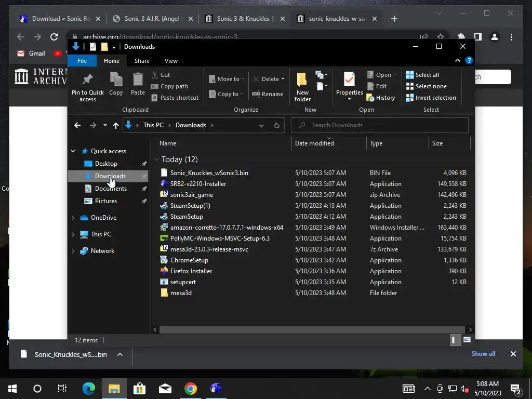
Task: Click Select none in the ribbon
Action: 427,86
